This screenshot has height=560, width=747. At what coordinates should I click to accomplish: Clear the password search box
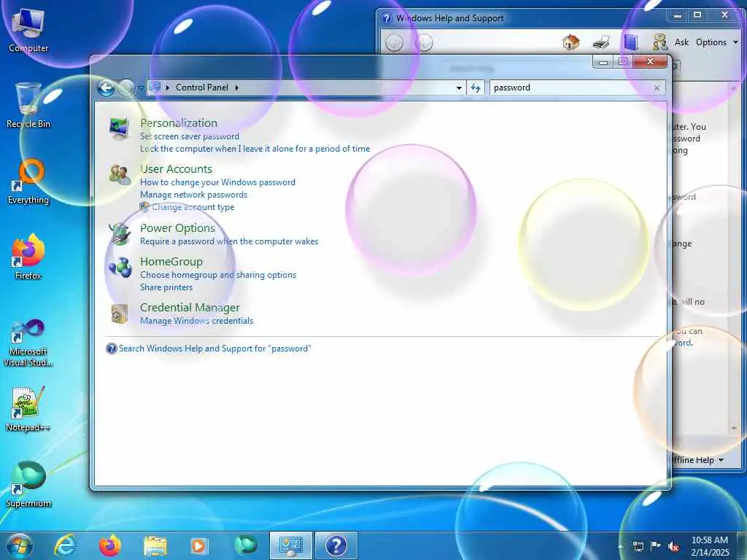click(x=657, y=87)
